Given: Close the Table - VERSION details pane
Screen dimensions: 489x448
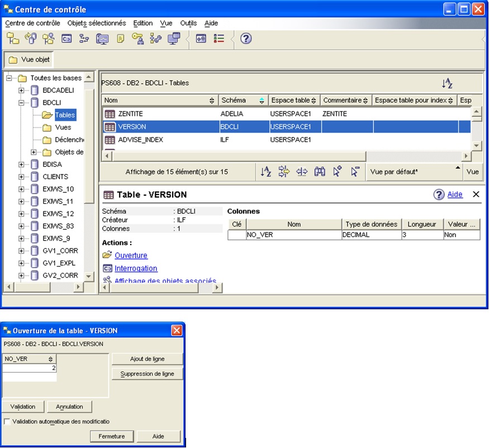Looking at the screenshot, I should coord(476,194).
